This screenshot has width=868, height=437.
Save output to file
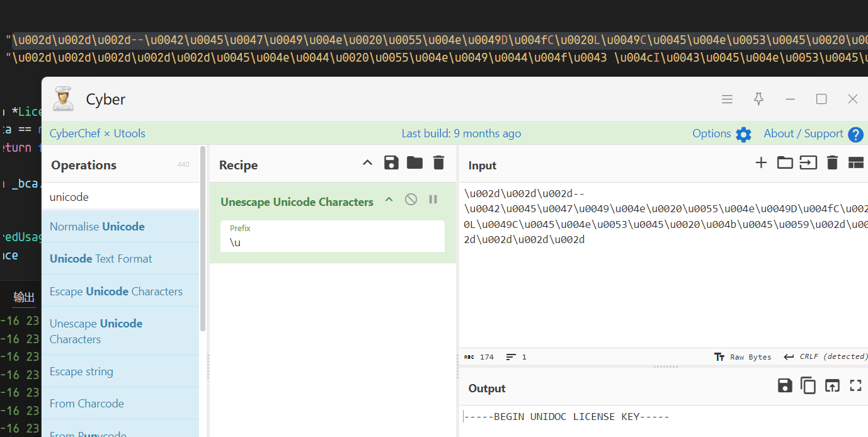(x=785, y=385)
